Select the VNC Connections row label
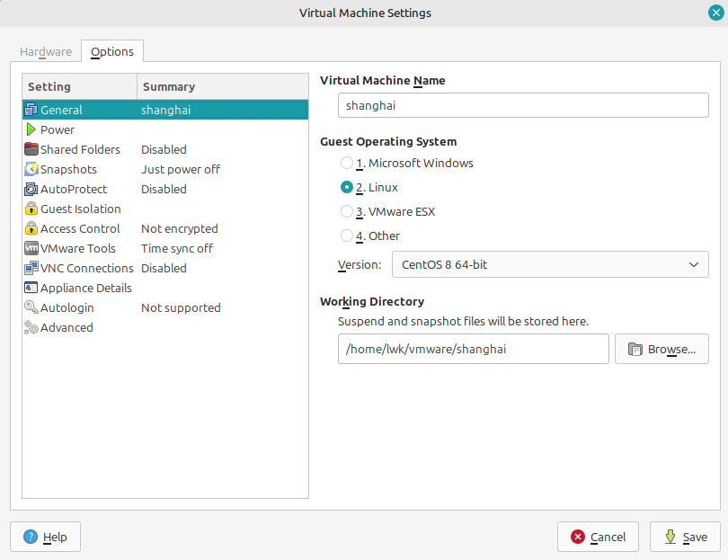The width and height of the screenshot is (728, 560). (x=87, y=269)
